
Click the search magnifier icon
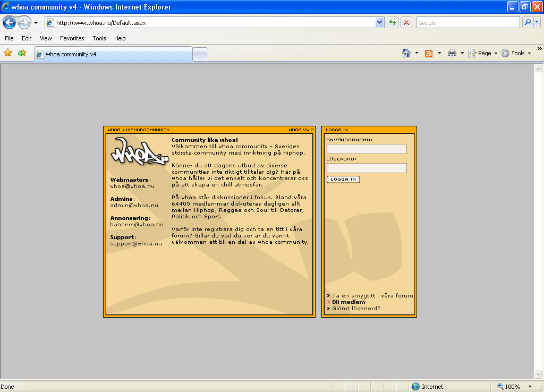(x=528, y=22)
